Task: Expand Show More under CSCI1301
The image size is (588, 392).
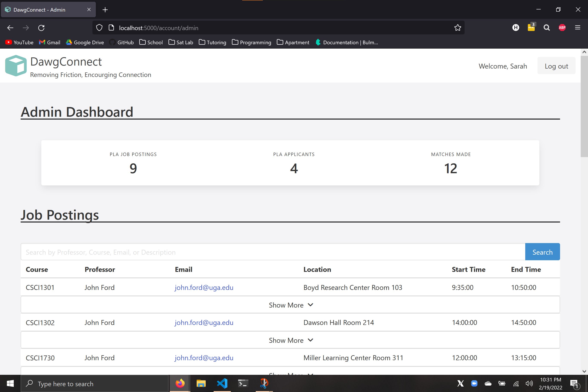Action: 290,305
